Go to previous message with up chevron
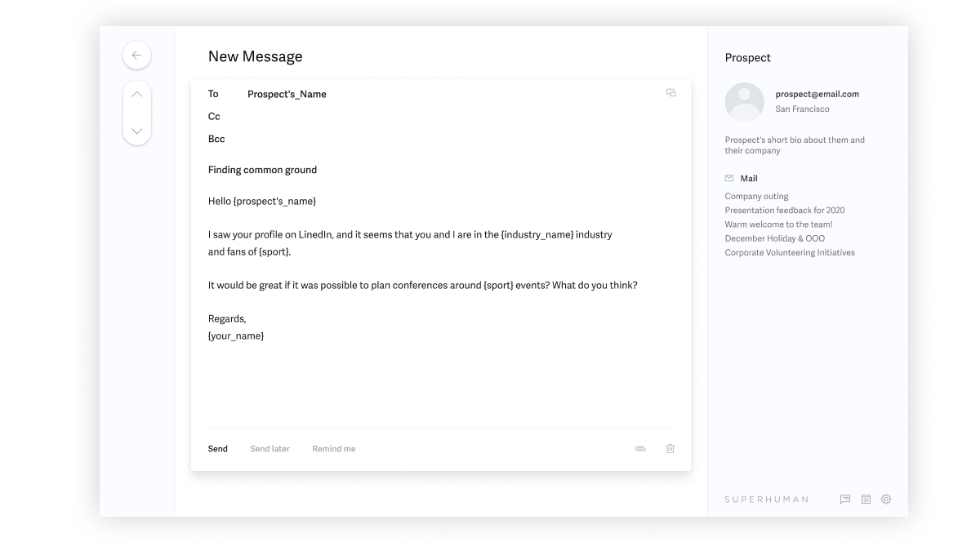Screen dimensions: 980x551 [x=136, y=95]
